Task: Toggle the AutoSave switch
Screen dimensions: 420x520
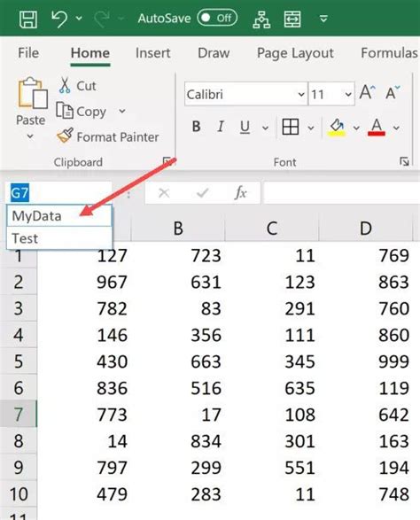Action: click(217, 18)
